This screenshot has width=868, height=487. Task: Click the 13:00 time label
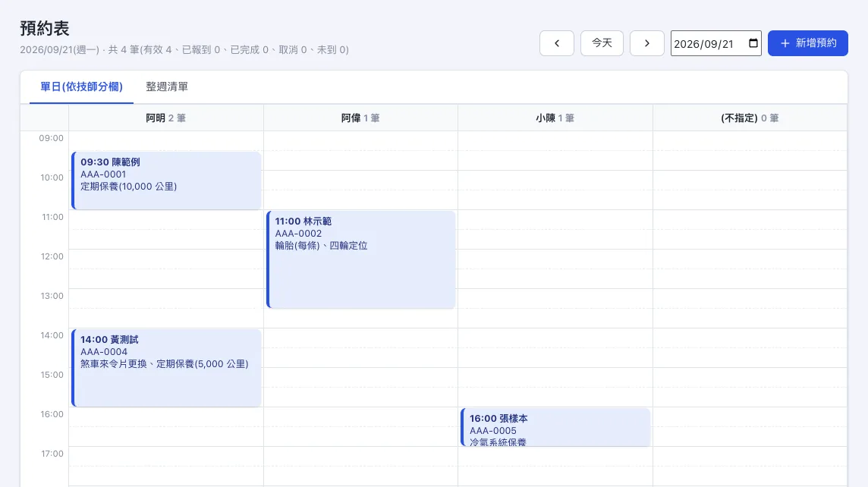(x=52, y=296)
